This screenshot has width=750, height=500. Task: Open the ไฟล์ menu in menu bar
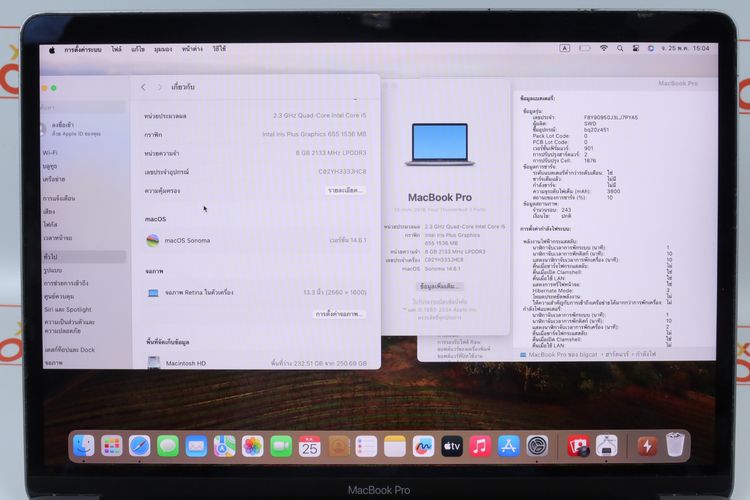(116, 49)
